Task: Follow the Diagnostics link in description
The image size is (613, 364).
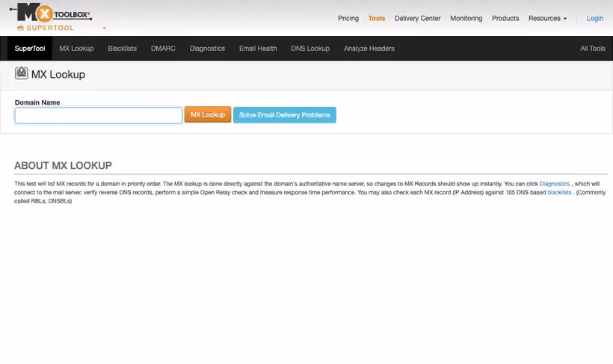Action: tap(555, 184)
